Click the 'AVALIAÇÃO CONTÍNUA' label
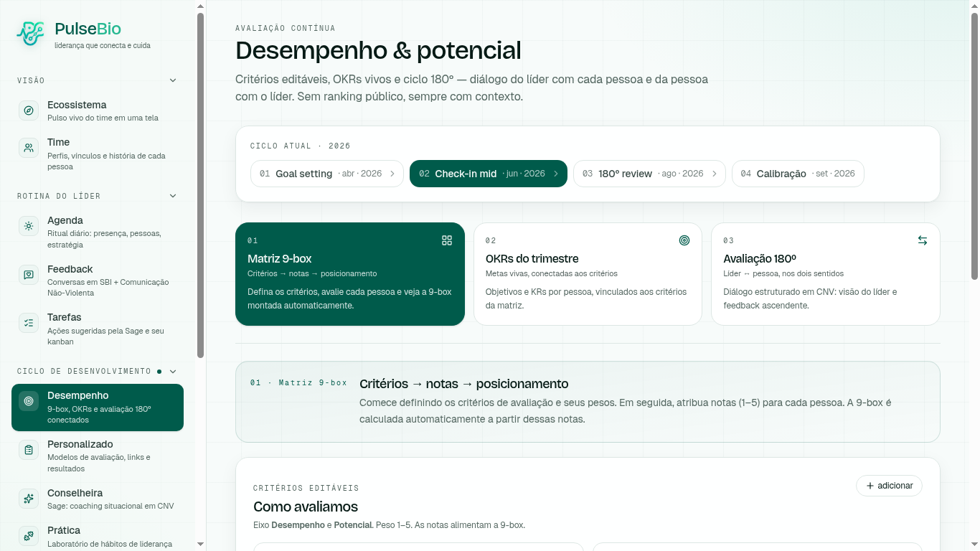The width and height of the screenshot is (980, 551). point(286,28)
